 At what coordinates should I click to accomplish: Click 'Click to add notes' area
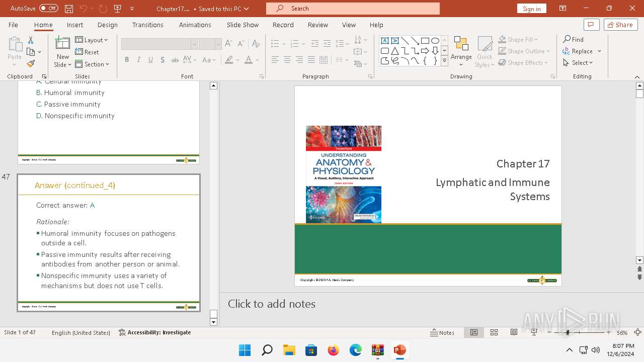coord(272,304)
